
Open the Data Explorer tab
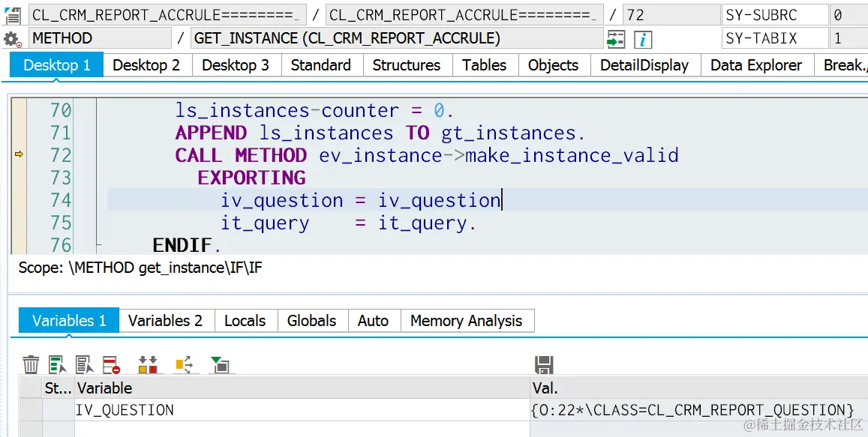tap(756, 64)
